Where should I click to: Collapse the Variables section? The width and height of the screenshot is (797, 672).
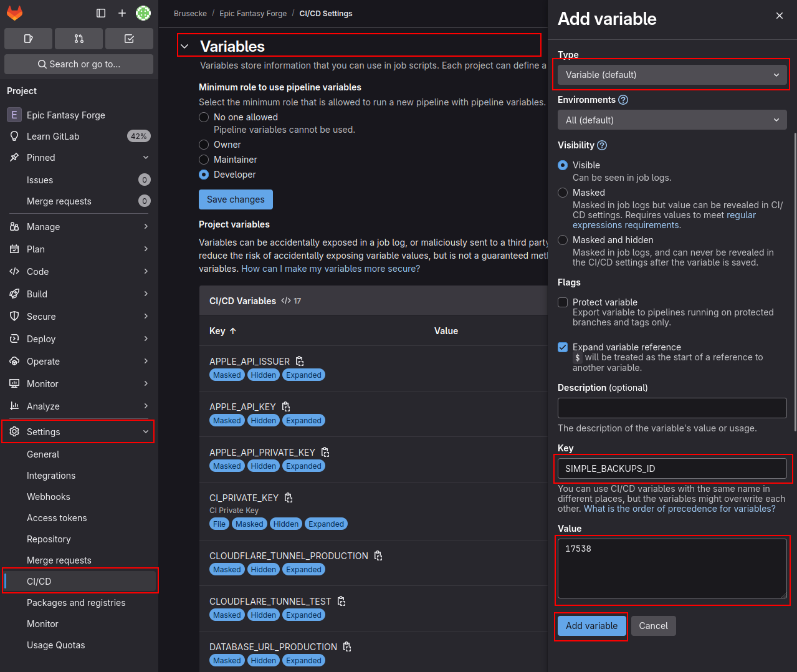click(x=184, y=46)
